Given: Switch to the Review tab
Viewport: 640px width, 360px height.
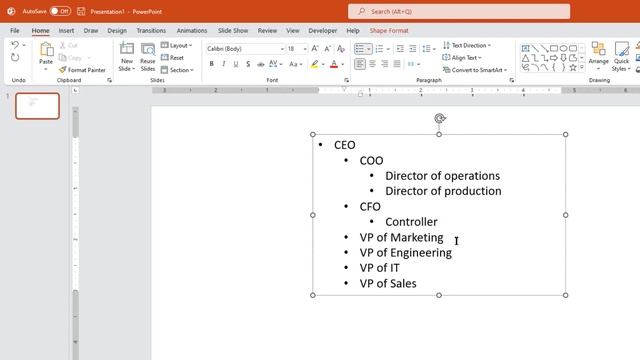Looking at the screenshot, I should 267,31.
